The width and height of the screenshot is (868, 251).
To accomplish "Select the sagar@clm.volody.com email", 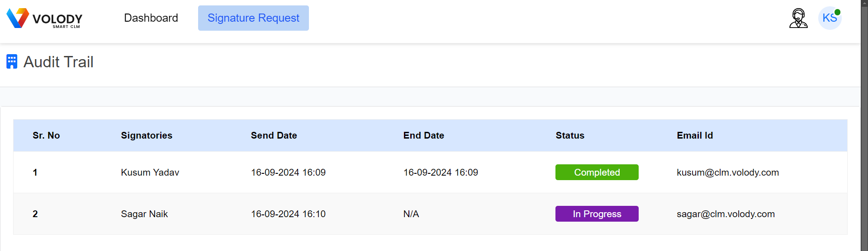I will point(726,214).
